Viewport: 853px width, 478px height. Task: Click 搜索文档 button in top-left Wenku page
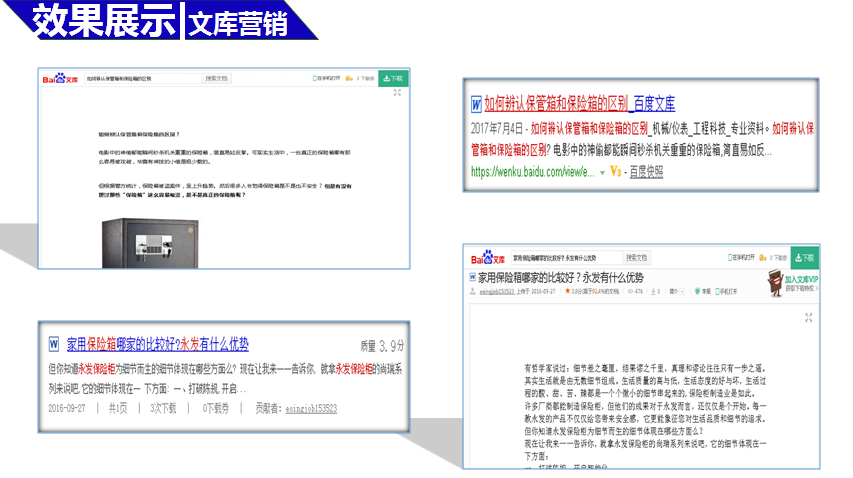217,79
